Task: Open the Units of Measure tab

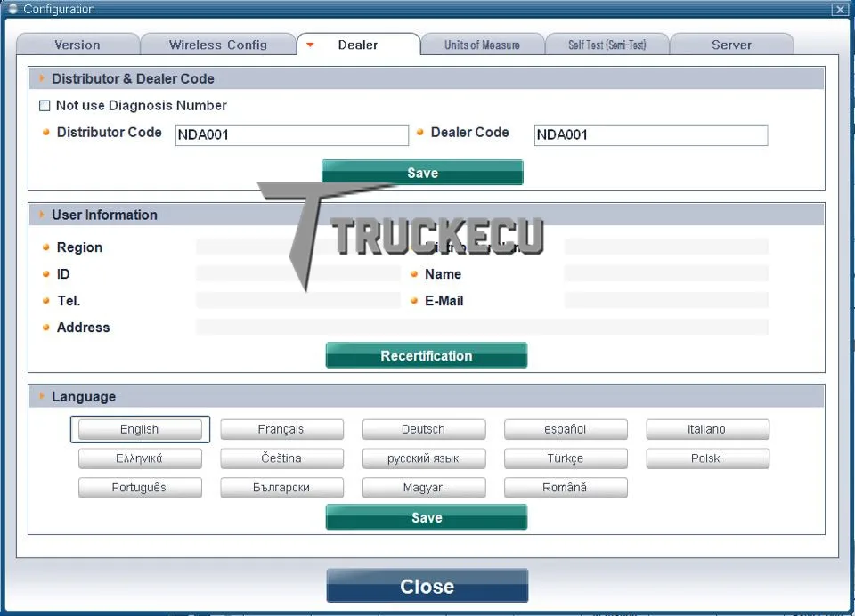Action: [x=482, y=45]
